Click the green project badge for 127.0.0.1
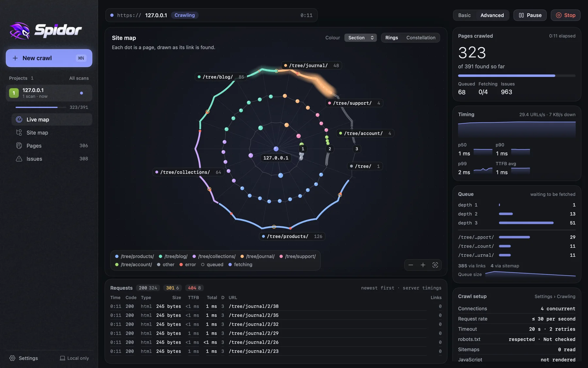Image resolution: width=588 pixels, height=368 pixels. [x=14, y=93]
